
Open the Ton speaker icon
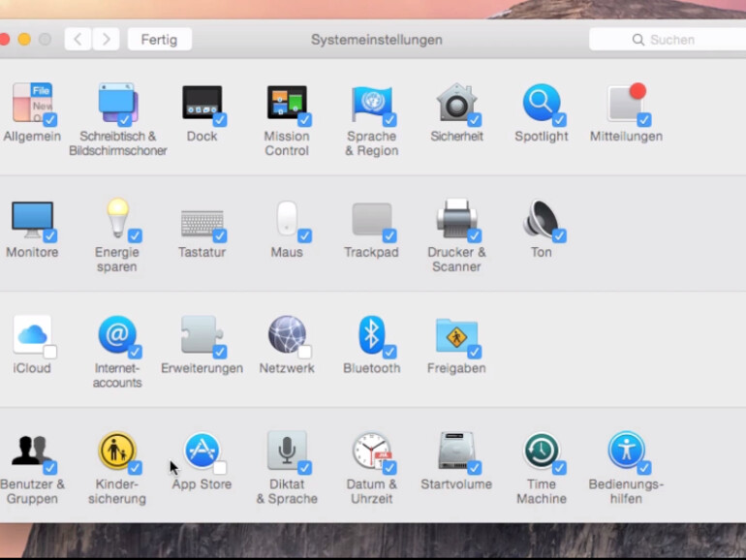[x=542, y=218]
